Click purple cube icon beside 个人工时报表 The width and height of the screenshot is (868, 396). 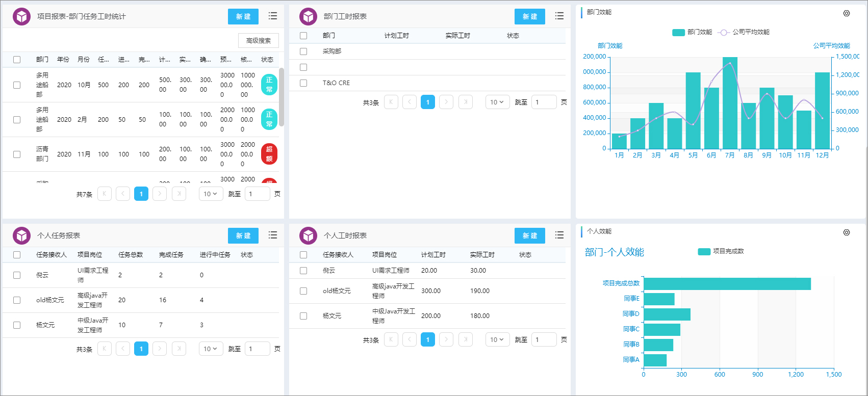pos(308,235)
